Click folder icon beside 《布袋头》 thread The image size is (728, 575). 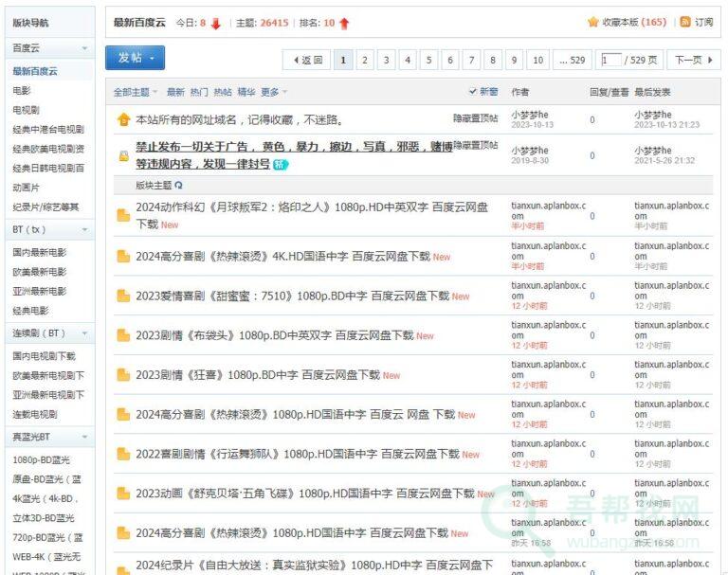pyautogui.click(x=123, y=335)
